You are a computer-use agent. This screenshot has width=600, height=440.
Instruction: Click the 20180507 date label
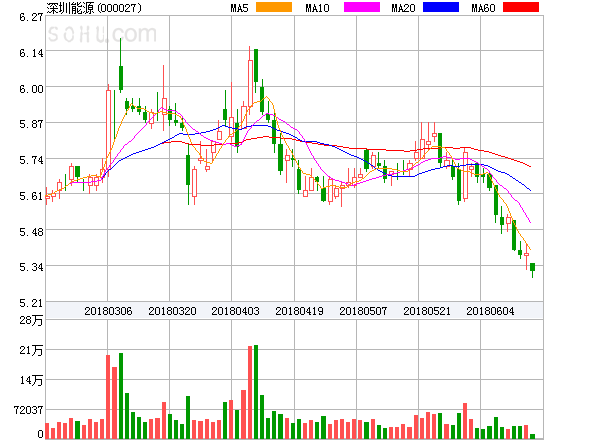(x=363, y=311)
